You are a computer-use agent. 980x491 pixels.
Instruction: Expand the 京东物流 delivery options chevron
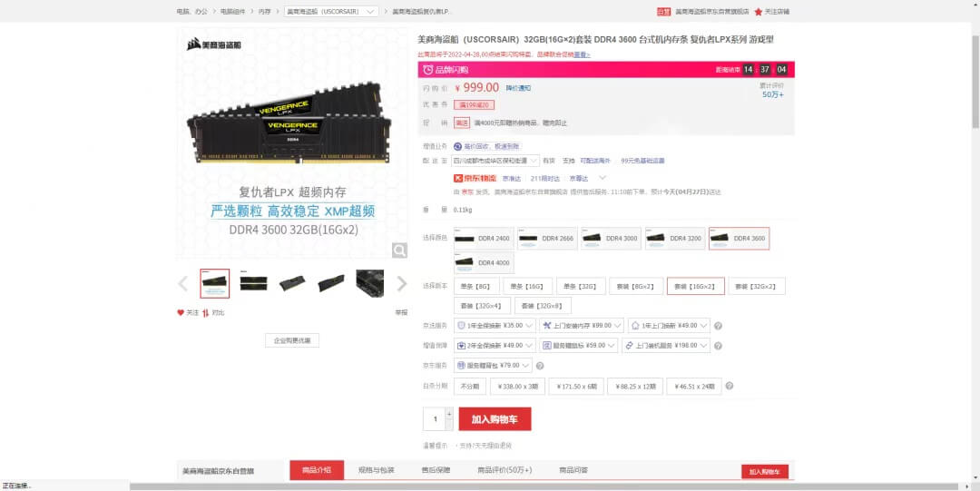[603, 178]
